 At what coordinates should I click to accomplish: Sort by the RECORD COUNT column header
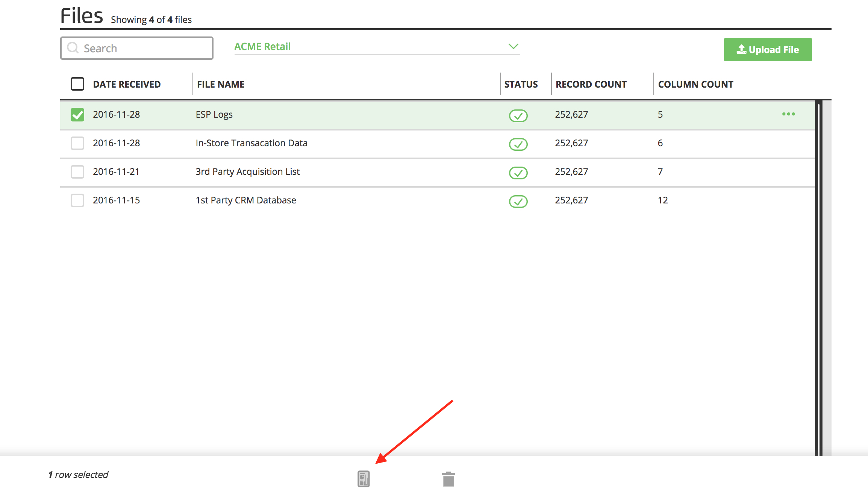(591, 84)
